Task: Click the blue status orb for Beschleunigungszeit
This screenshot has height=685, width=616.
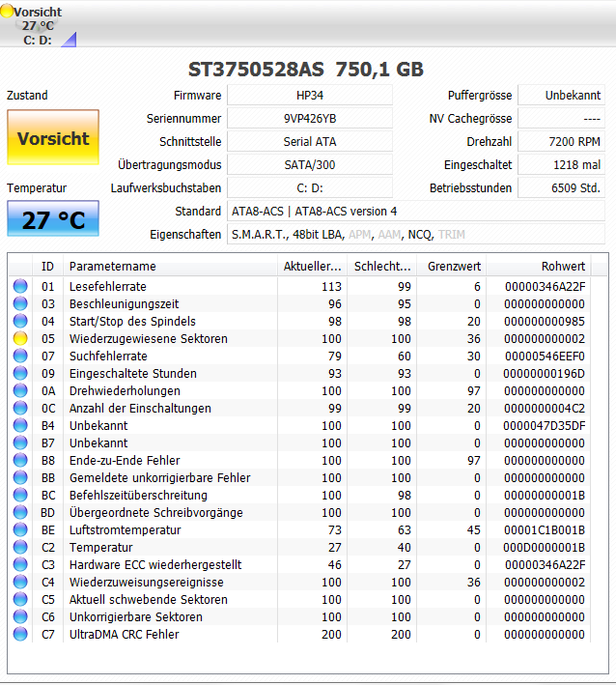Action: [x=20, y=303]
